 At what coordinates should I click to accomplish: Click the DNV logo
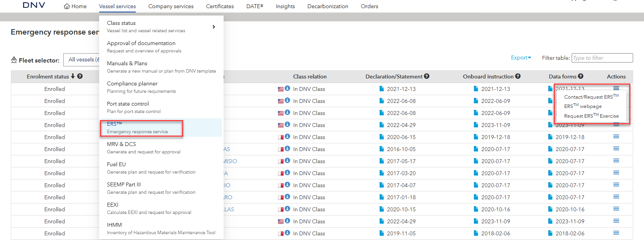(34, 5)
